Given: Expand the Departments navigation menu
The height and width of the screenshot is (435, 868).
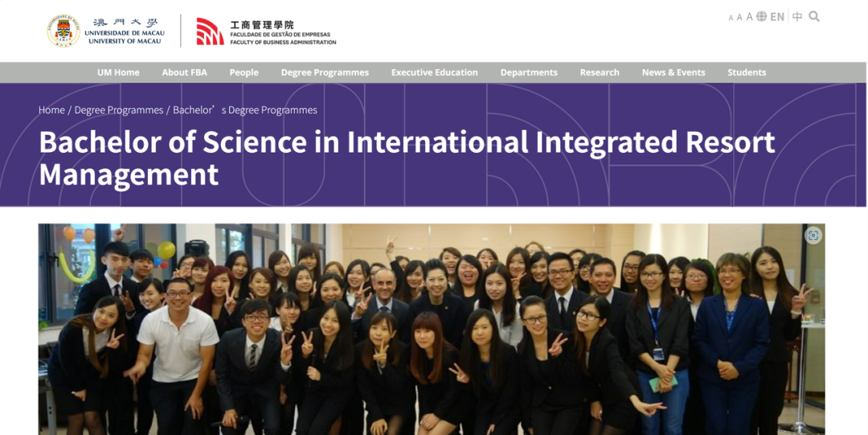Looking at the screenshot, I should [x=529, y=72].
